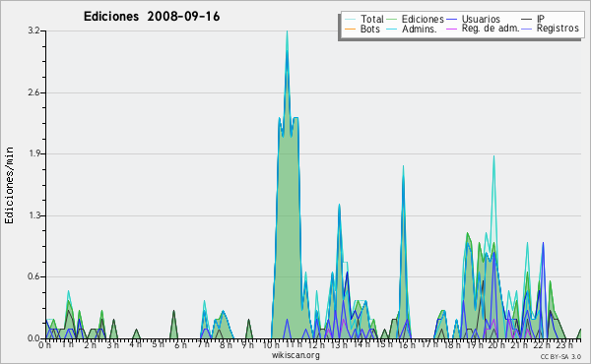The image size is (591, 364).
Task: Click the '22 h' x-axis label
Action: click(x=543, y=345)
